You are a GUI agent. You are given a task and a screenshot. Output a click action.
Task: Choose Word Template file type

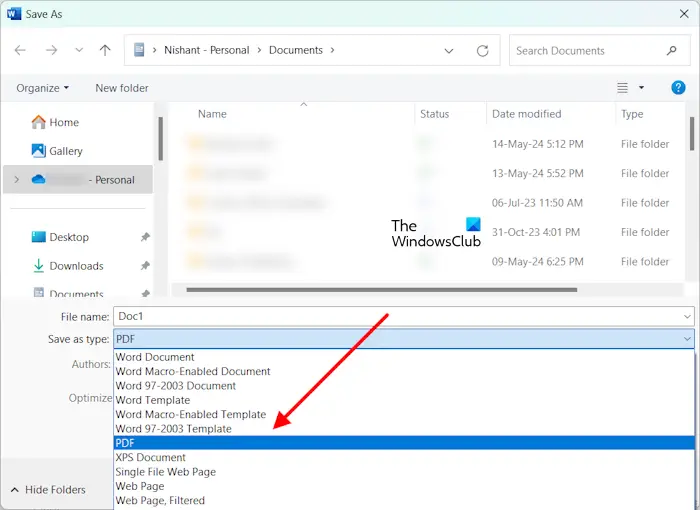[x=404, y=400]
